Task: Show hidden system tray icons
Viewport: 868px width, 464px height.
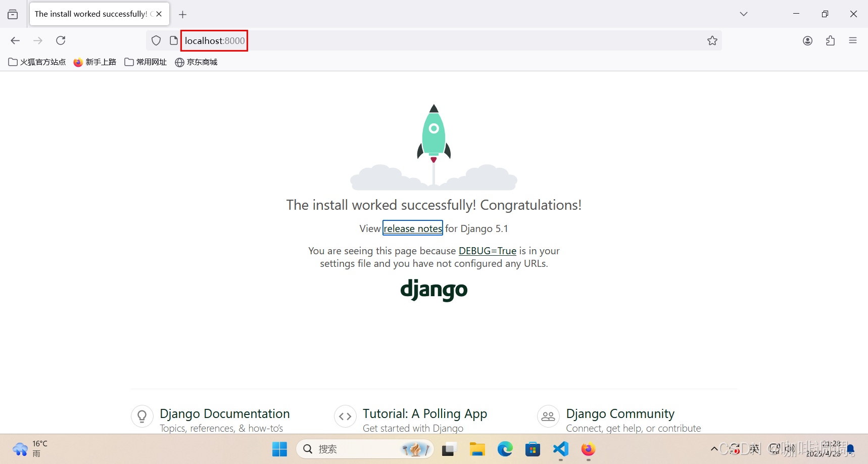Action: (714, 449)
